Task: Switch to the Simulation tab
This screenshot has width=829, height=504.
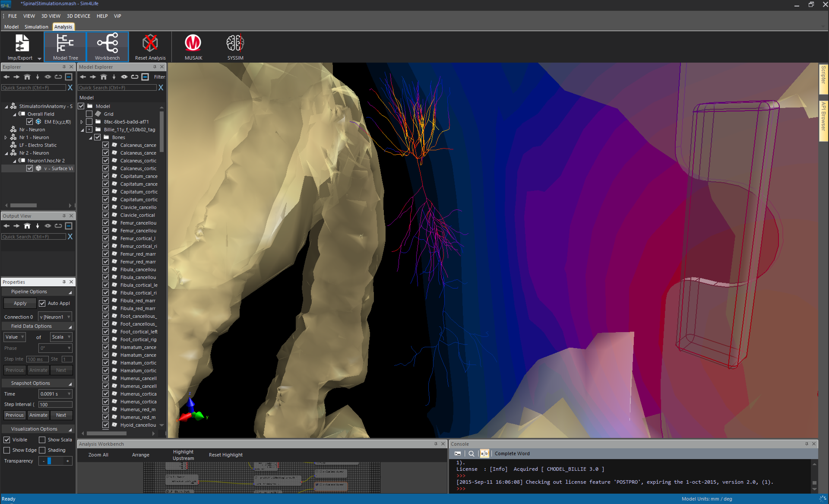Action: tap(36, 27)
